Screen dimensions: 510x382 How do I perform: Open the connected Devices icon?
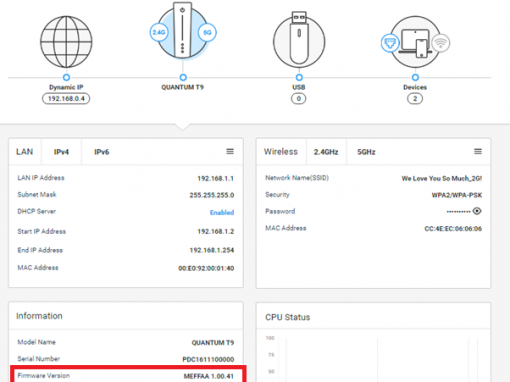(x=415, y=43)
